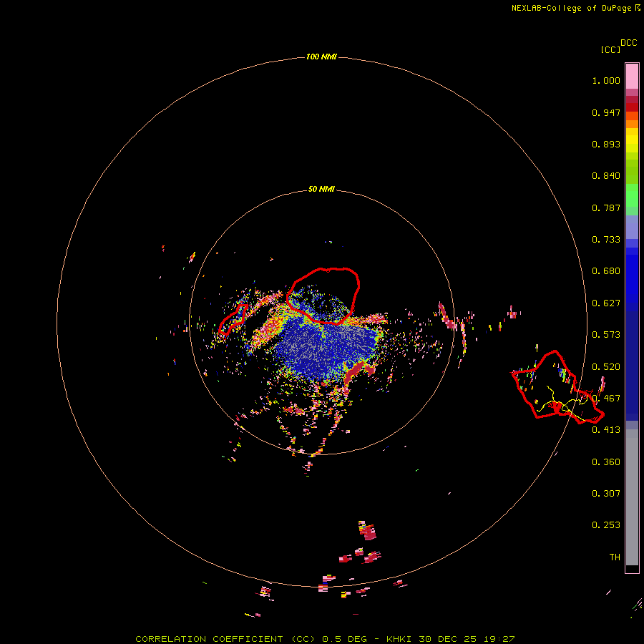Screen dimensions: 644x644
Task: Click the 100 NMI range ring label
Action: (x=321, y=57)
